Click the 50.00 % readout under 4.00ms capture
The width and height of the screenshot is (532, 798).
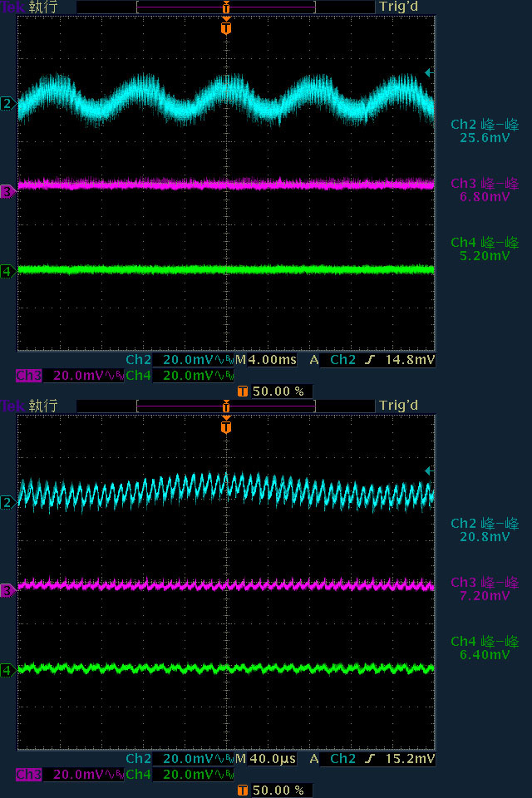[278, 392]
